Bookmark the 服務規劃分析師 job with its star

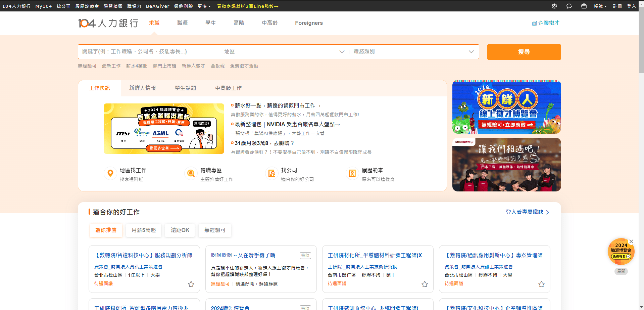191,284
